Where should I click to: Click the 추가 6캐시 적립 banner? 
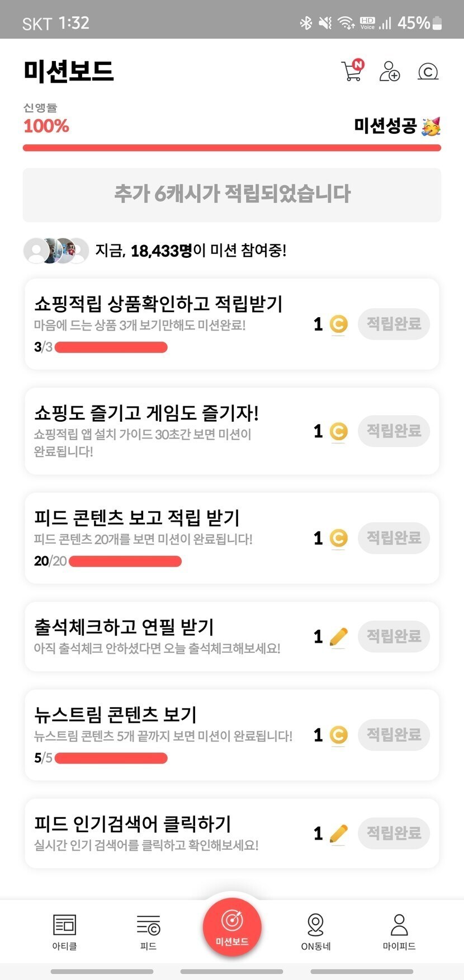coord(232,195)
